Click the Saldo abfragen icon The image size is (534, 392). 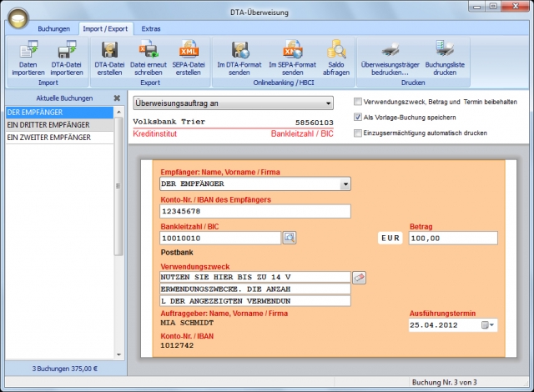point(336,50)
